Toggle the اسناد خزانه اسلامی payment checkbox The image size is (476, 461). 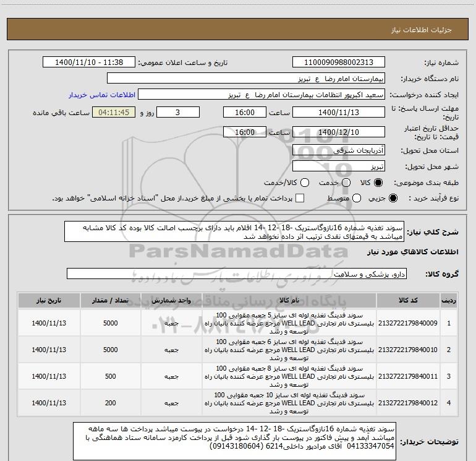[x=300, y=198]
